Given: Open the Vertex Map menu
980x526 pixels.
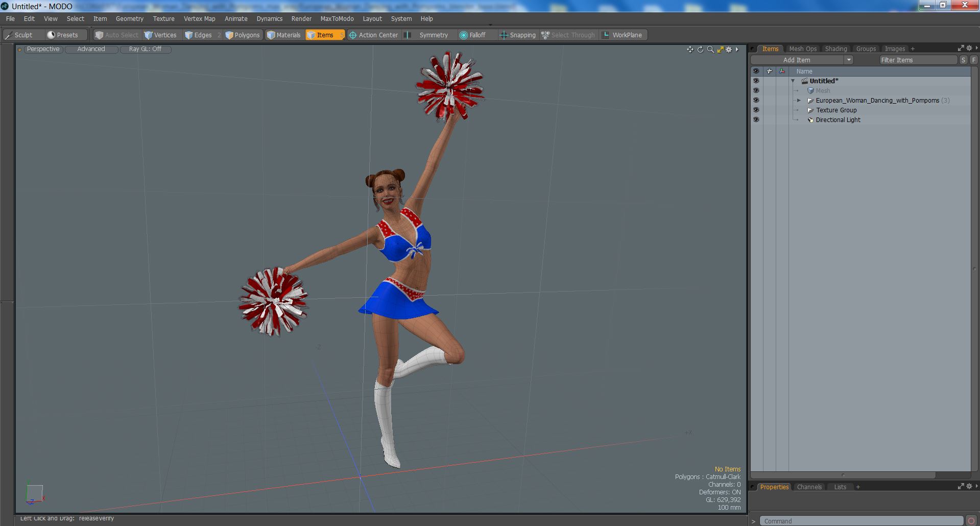Looking at the screenshot, I should pyautogui.click(x=200, y=18).
